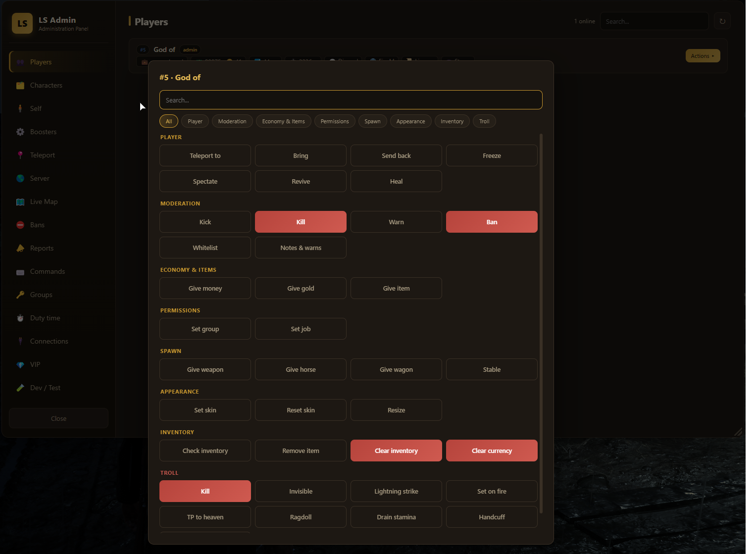Click the Freeze player button
This screenshot has height=554, width=756.
click(x=492, y=155)
